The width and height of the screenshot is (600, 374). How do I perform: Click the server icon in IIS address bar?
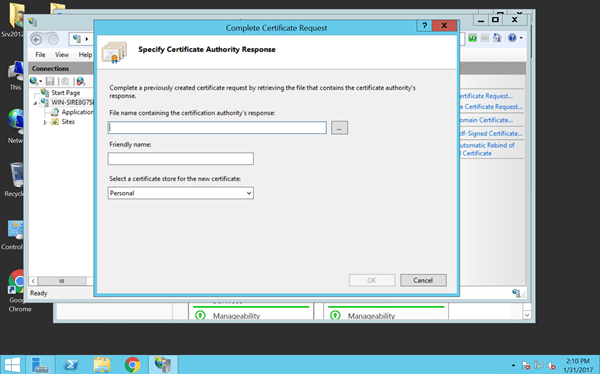pos(77,39)
